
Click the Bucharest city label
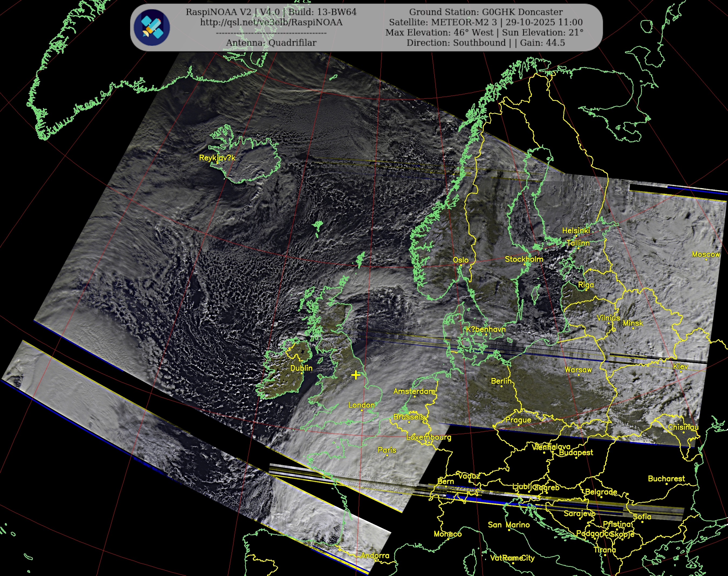click(x=666, y=479)
